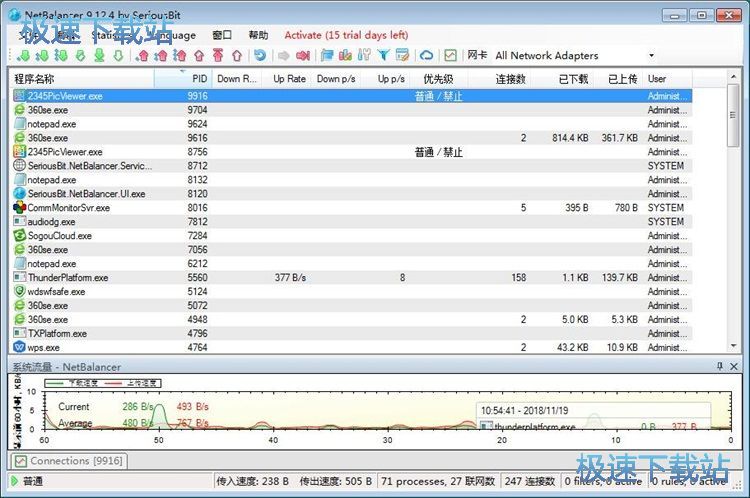Open the bar chart statistics icon
This screenshot has width=750, height=498.
click(x=345, y=55)
